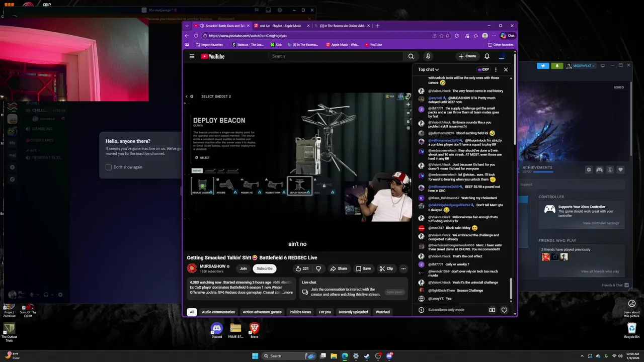Viewport: 644px width, 362px height.
Task: Click the heart reaction in live chat
Action: pyautogui.click(x=504, y=310)
